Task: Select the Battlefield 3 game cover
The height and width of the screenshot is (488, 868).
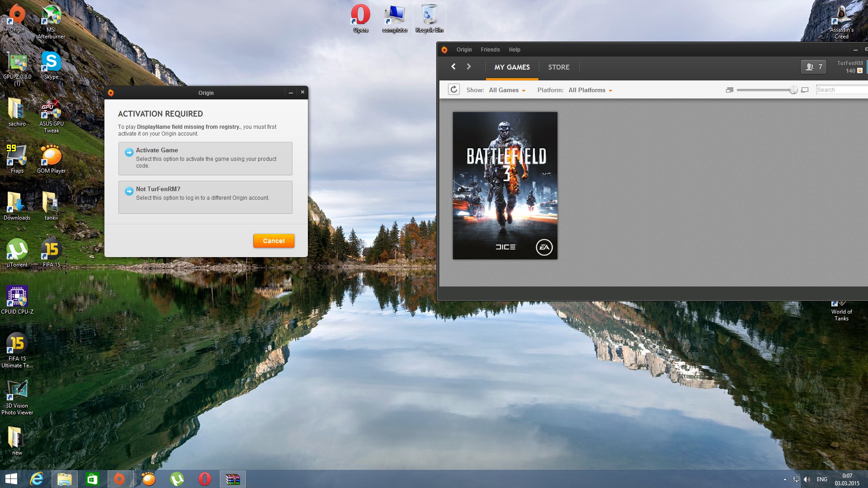Action: pos(505,186)
